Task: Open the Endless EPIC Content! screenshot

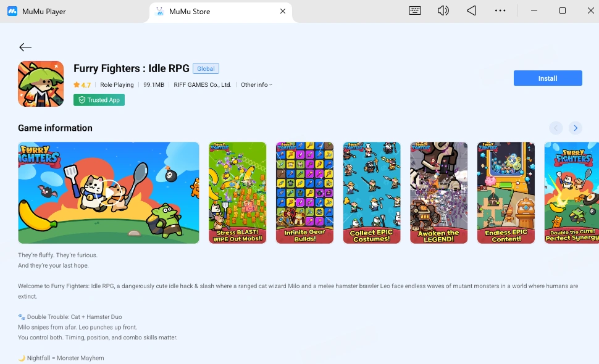Action: (x=506, y=192)
